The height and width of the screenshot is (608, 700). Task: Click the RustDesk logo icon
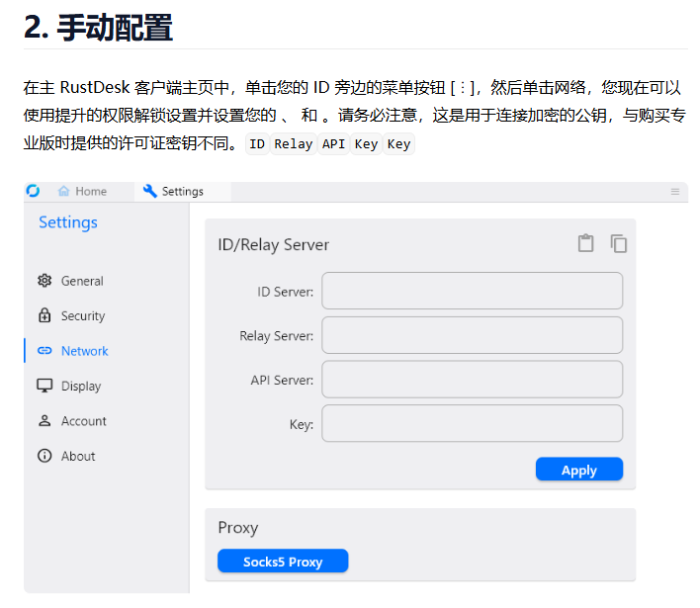tap(33, 191)
